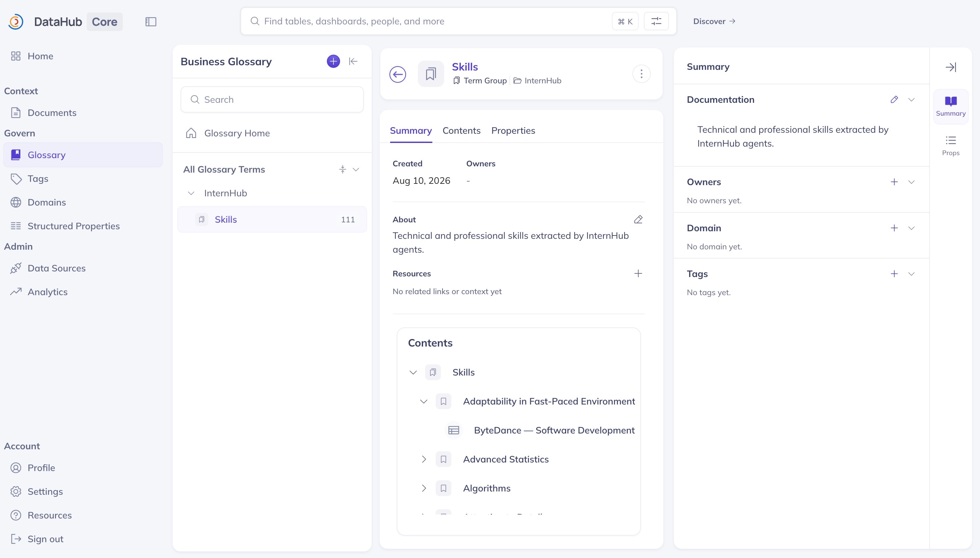Add an owner with the plus icon
980x558 pixels.
[894, 182]
